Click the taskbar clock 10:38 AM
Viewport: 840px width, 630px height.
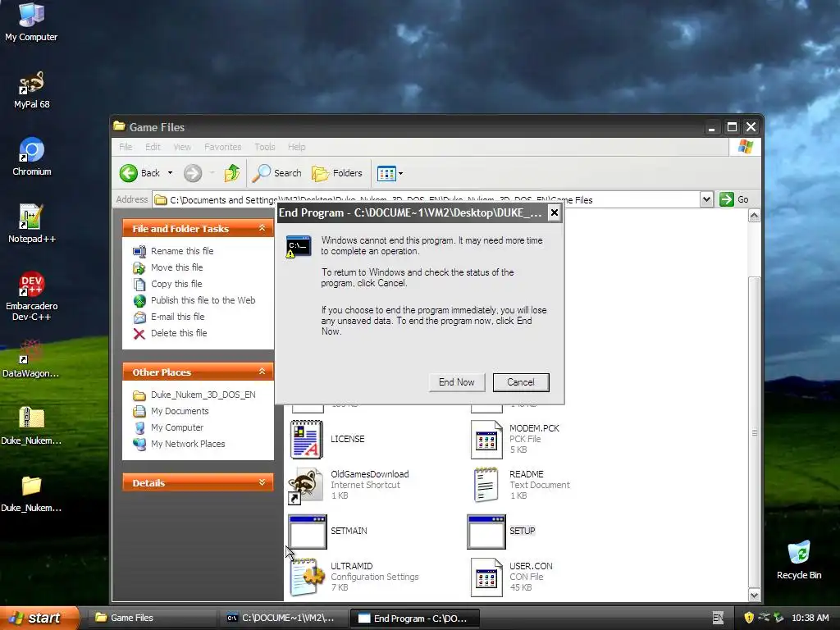point(810,618)
